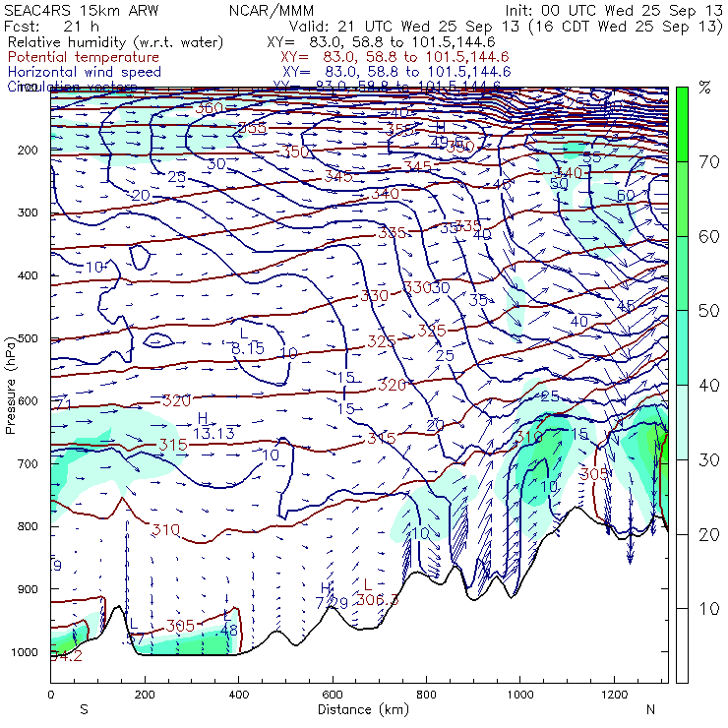Click the 'L 8.15' wind speed minimum marker
This screenshot has height=728, width=728.
tap(248, 340)
